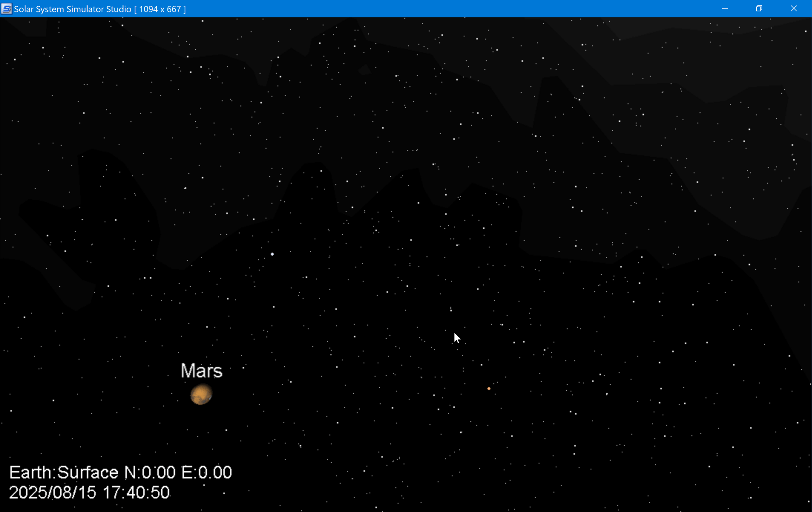Click the "E:0.00" longitude readout
This screenshot has width=812, height=512.
tap(206, 473)
